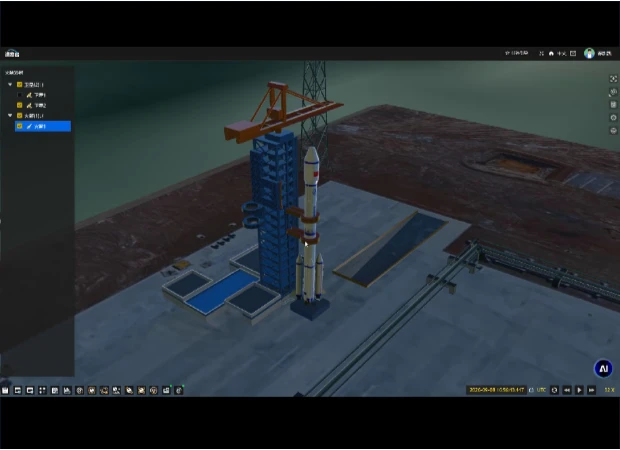
Task: Open the bar chart analysis icon
Action: click(67, 391)
